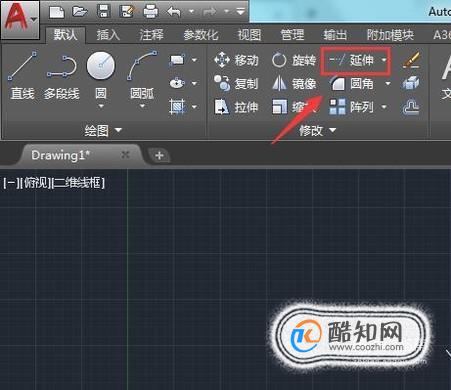Open the AutoCAD application menu button

[20, 19]
